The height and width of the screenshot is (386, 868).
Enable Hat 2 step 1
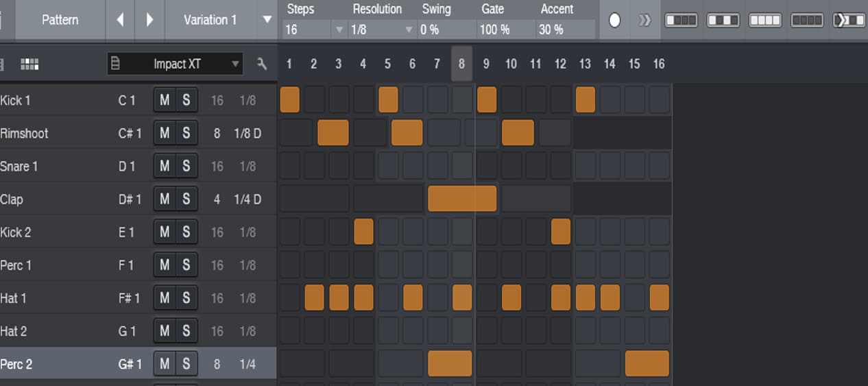[289, 330]
